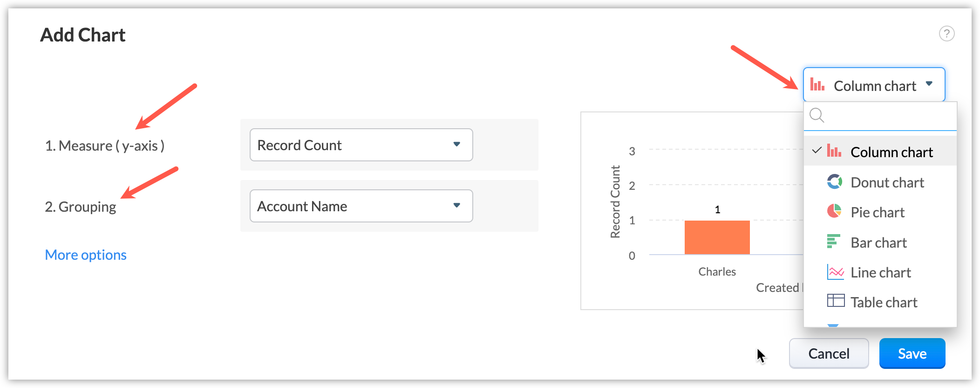The width and height of the screenshot is (980, 388).
Task: Pick Line chart from chart types
Action: (x=880, y=272)
